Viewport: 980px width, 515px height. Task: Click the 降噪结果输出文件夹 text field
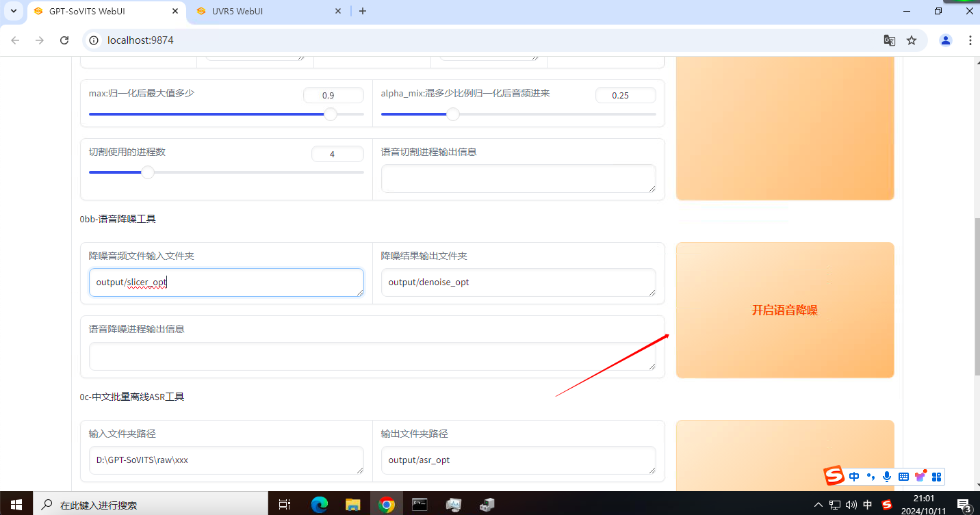pos(518,282)
